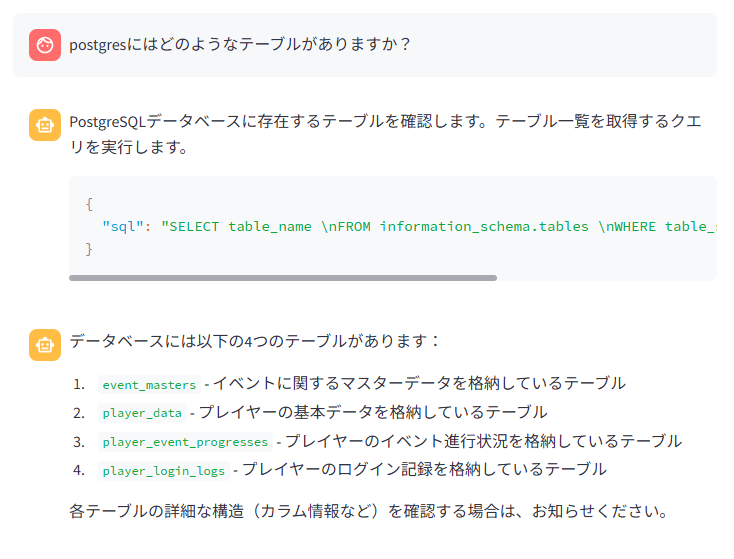Click the user's postgres question text
This screenshot has height=559, width=734.
240,45
